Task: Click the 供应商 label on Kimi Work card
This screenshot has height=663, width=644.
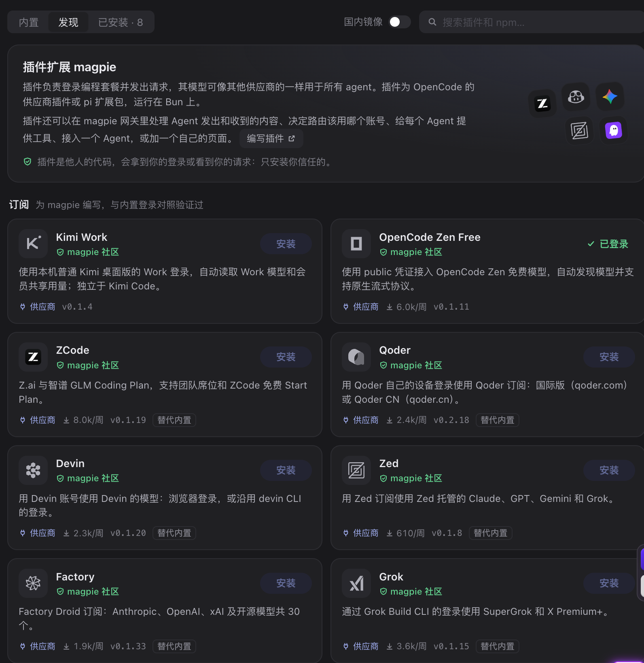Action: pos(38,307)
